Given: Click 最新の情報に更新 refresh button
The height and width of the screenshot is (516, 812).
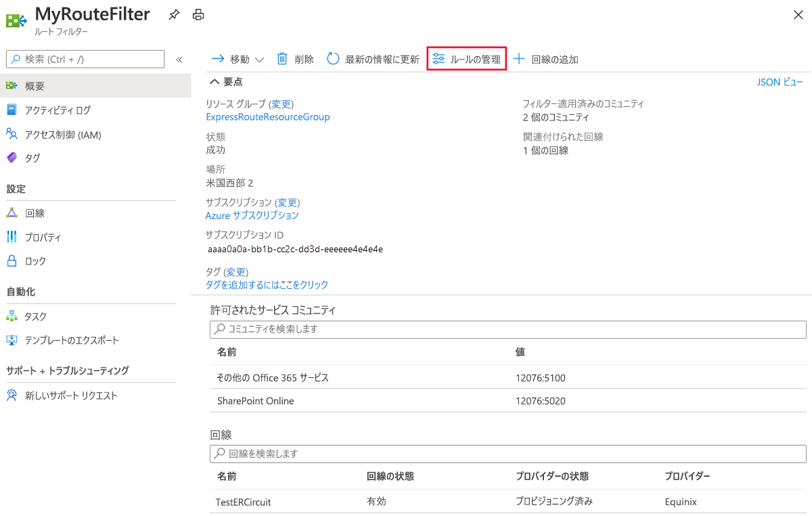Looking at the screenshot, I should tap(373, 59).
